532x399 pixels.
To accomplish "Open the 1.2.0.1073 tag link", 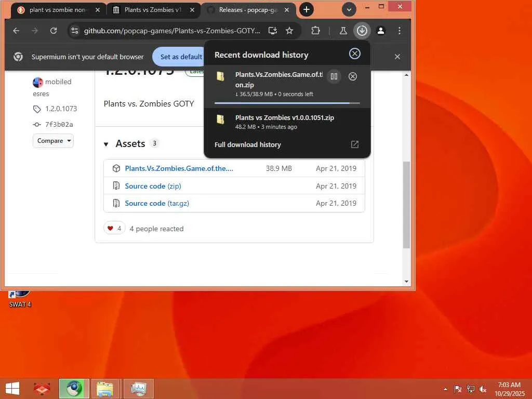I will coord(61,109).
